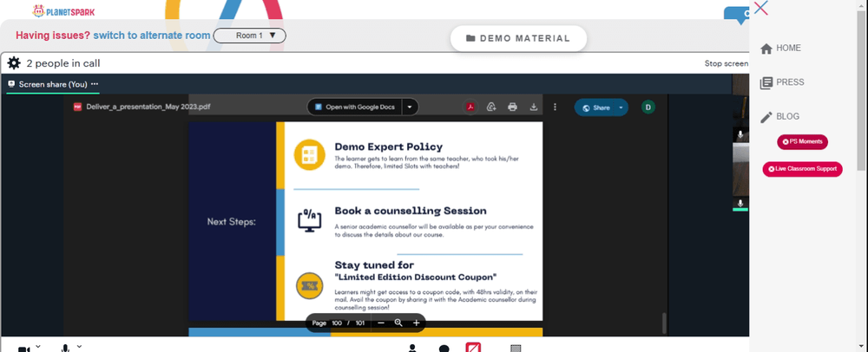Screen dimensions: 868x352
Task: Click the discount coupon ticket icon
Action: [310, 286]
